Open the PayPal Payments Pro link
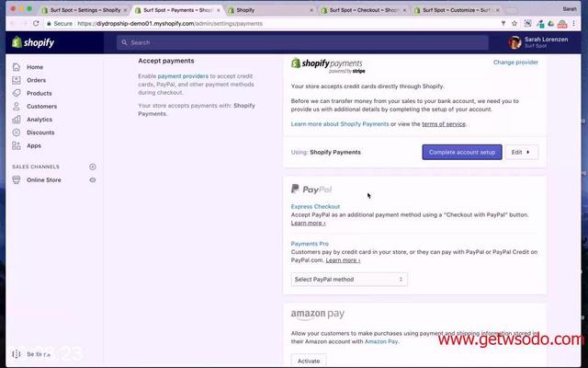The height and width of the screenshot is (368, 588). [x=310, y=244]
